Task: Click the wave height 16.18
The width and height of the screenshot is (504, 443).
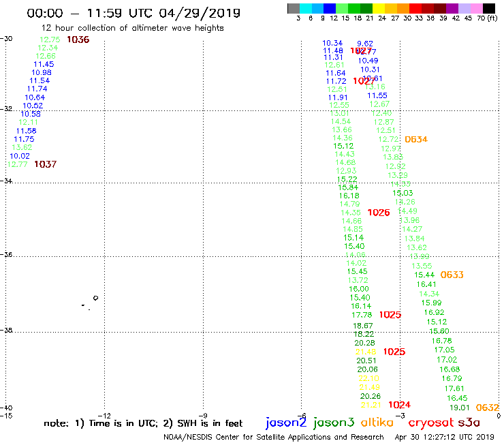Action: pos(349,196)
